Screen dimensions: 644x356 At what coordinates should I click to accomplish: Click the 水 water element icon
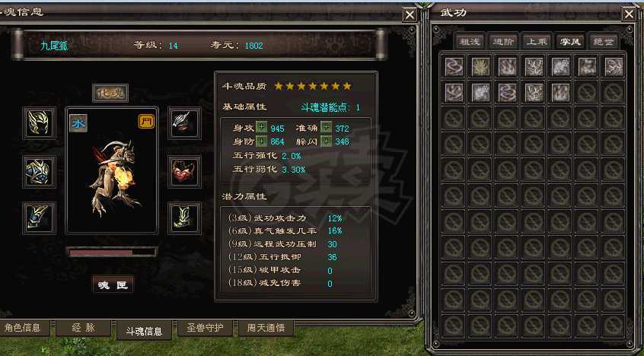point(78,123)
